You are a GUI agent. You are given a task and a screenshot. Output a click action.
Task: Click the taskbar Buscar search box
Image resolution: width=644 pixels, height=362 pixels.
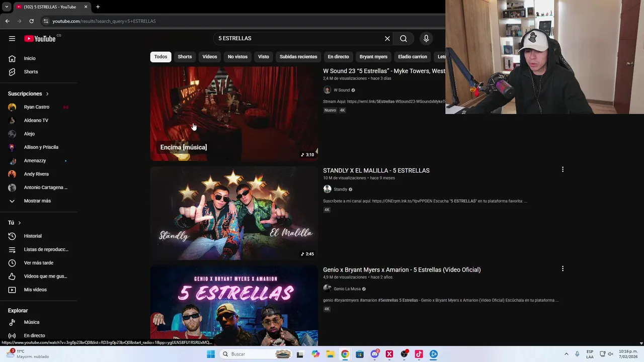coord(256,354)
